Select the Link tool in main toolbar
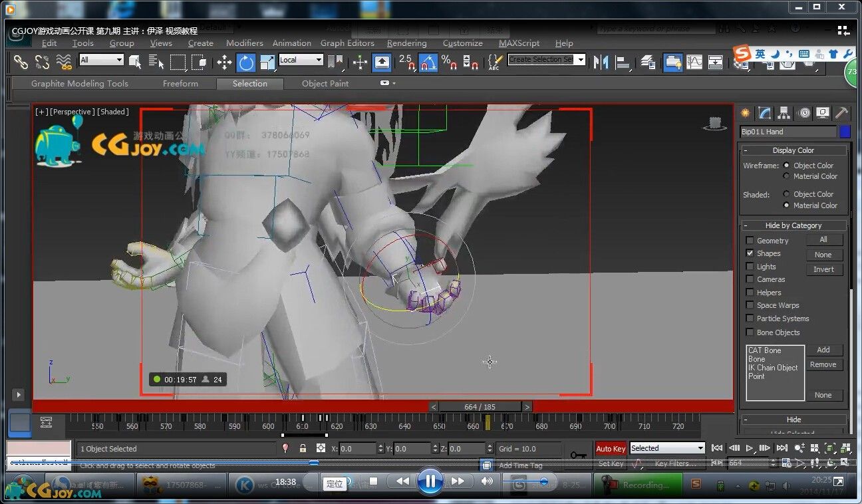This screenshot has height=504, width=862. pos(21,62)
